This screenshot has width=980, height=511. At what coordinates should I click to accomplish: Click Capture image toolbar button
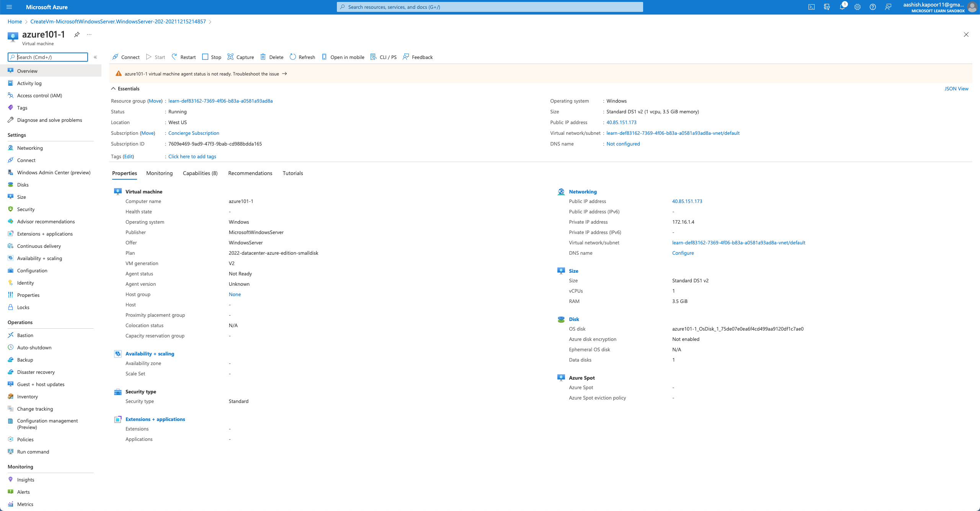[240, 57]
